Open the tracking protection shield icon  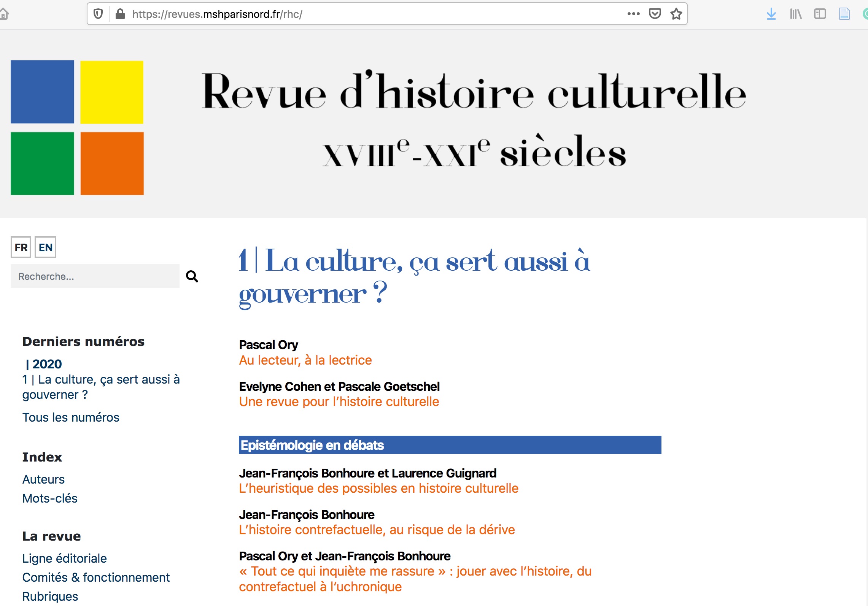pyautogui.click(x=98, y=14)
